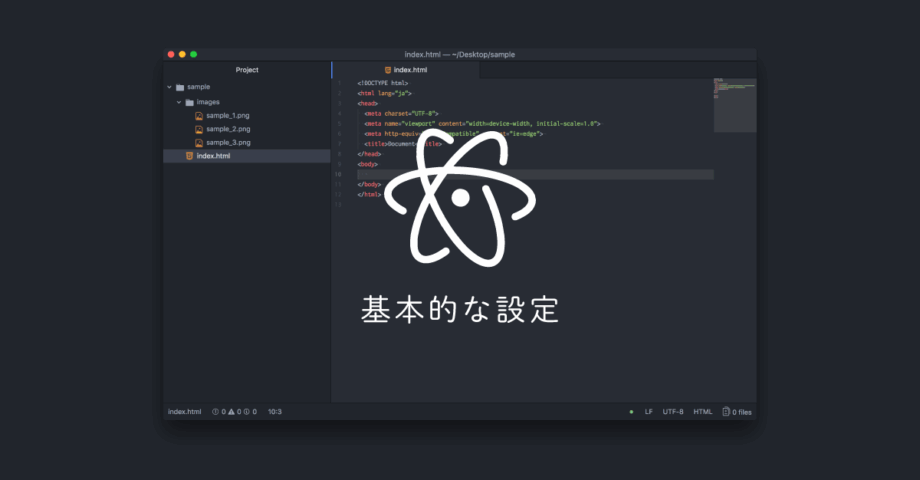This screenshot has height=480, width=920.
Task: Click the meta viewport code line
Action: point(482,124)
